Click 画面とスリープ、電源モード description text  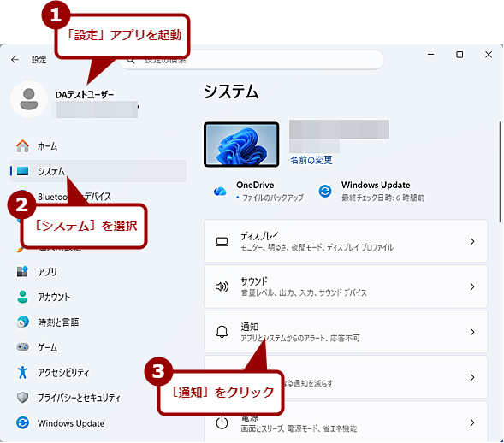(x=299, y=428)
